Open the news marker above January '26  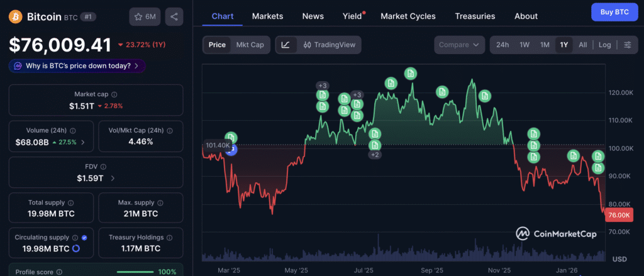click(x=574, y=156)
